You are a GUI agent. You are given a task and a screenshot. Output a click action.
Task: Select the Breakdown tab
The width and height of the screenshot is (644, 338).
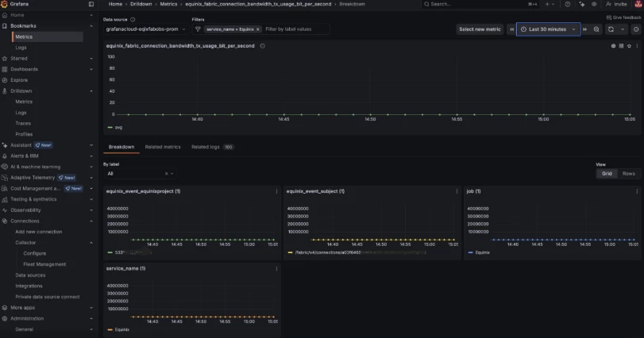(121, 147)
